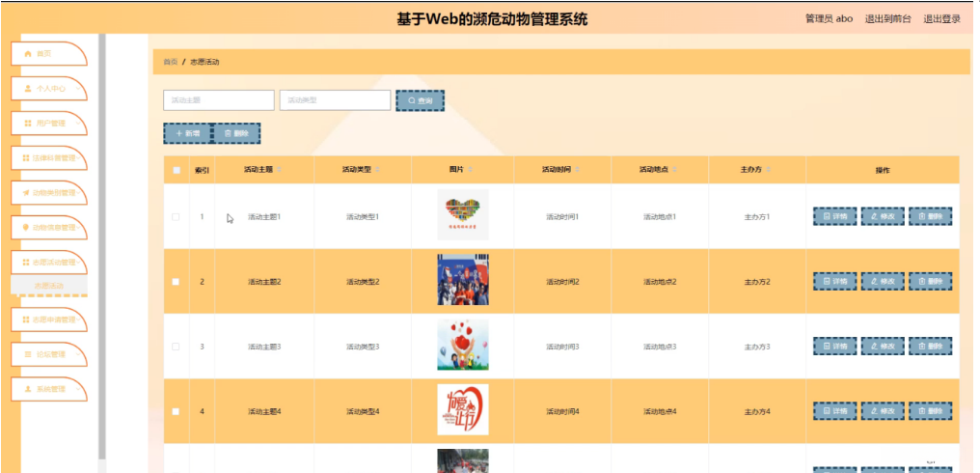This screenshot has height=473, width=980.
Task: Click 修改 for row 活动主题3
Action: click(883, 346)
